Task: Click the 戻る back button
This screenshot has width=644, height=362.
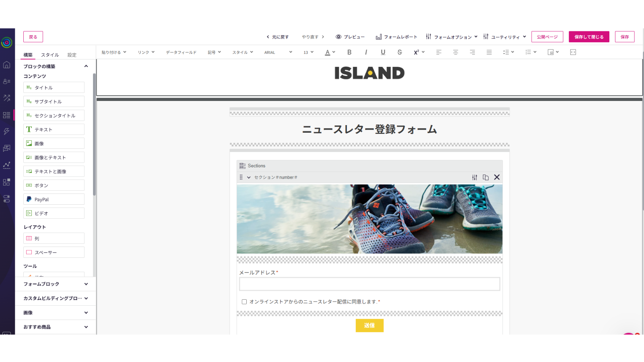Action: (33, 37)
